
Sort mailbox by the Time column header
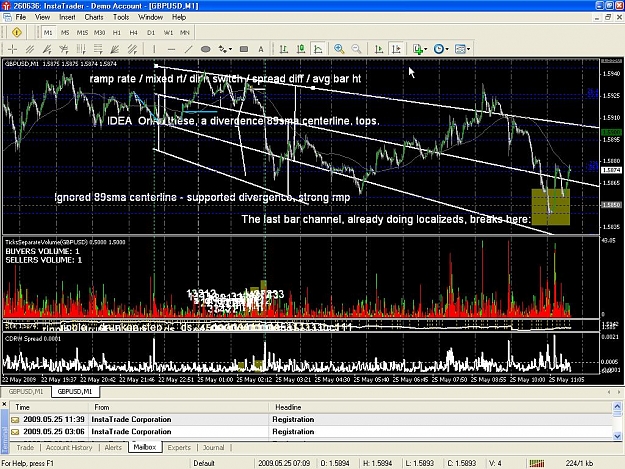click(49, 407)
